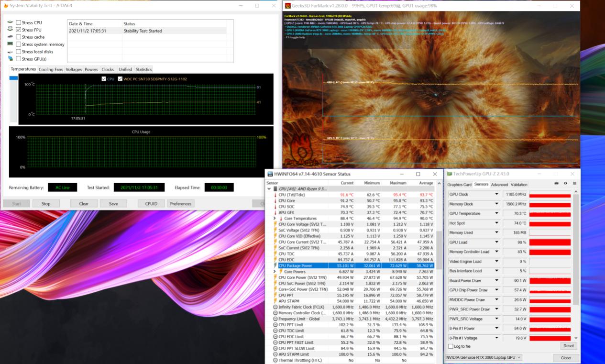The height and width of the screenshot is (364, 605).
Task: Click the thermometer icon beside CPU (Tctl/Tdie)
Action: point(275,195)
